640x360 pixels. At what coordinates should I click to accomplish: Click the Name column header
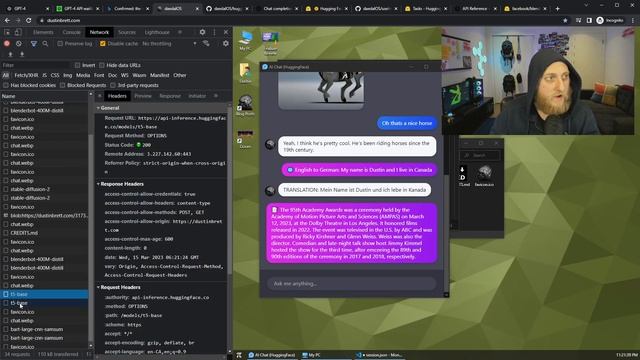44,96
